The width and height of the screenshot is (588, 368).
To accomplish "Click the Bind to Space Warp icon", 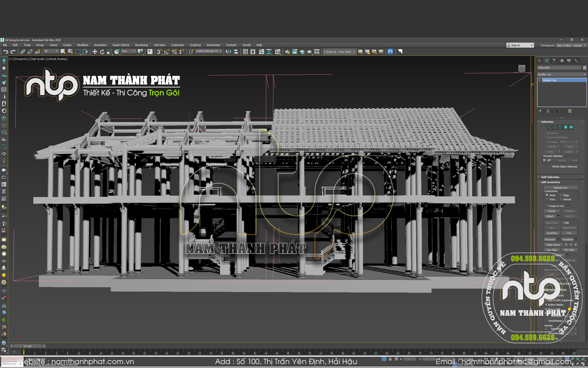I will [37, 52].
